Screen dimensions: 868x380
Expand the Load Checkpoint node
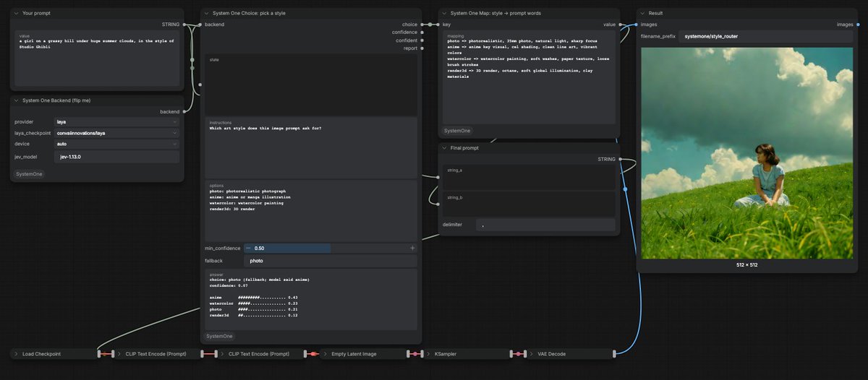tap(17, 354)
